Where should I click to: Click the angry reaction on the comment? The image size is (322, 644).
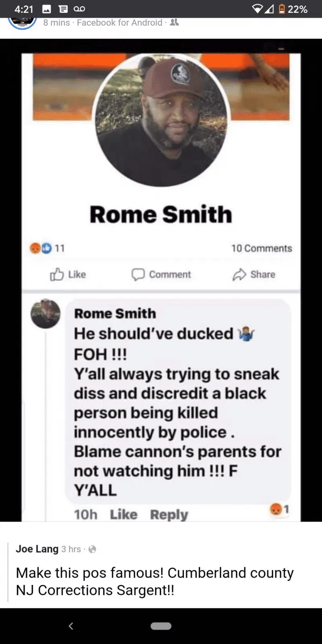[x=276, y=509]
